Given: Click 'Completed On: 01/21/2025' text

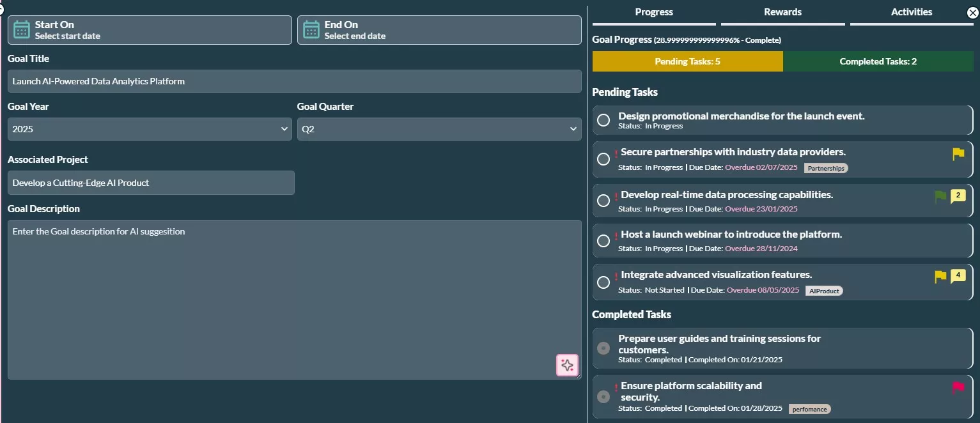Looking at the screenshot, I should [x=735, y=360].
